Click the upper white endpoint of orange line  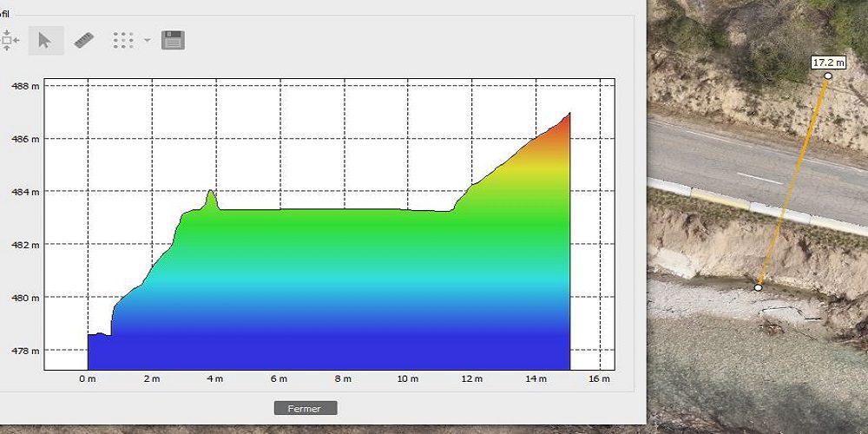[x=828, y=76]
